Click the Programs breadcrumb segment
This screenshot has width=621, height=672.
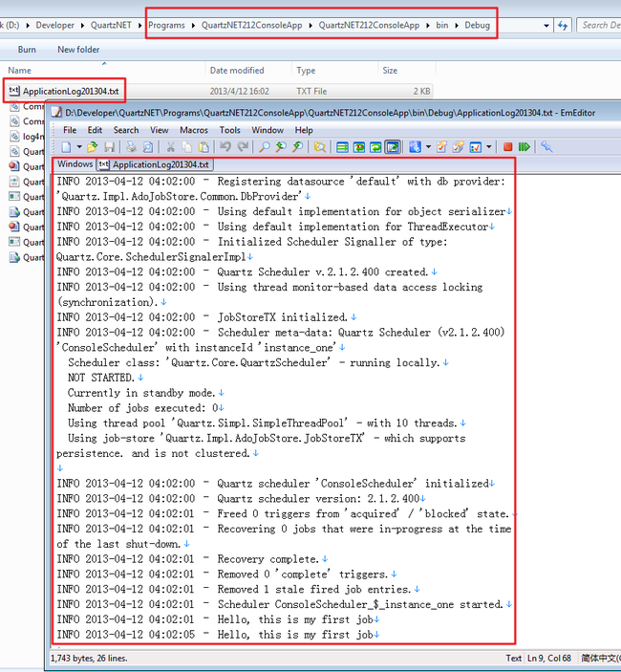[166, 25]
